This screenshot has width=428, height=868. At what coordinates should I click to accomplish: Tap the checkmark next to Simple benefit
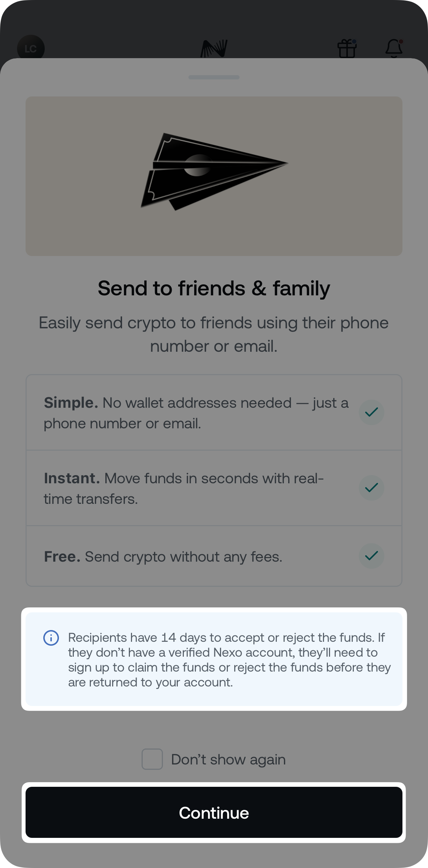371,412
